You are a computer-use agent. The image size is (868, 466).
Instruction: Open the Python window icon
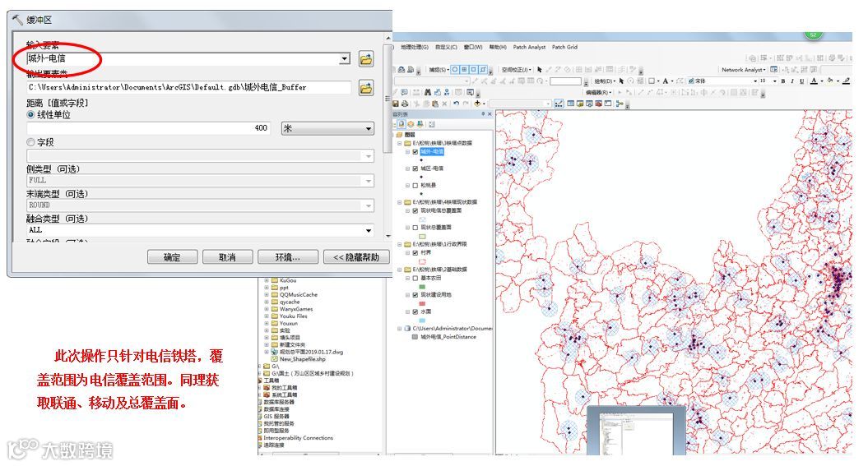coord(608,104)
